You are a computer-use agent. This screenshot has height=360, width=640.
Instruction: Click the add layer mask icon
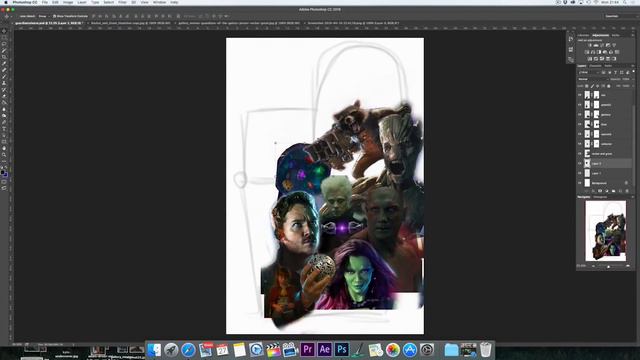pos(600,191)
